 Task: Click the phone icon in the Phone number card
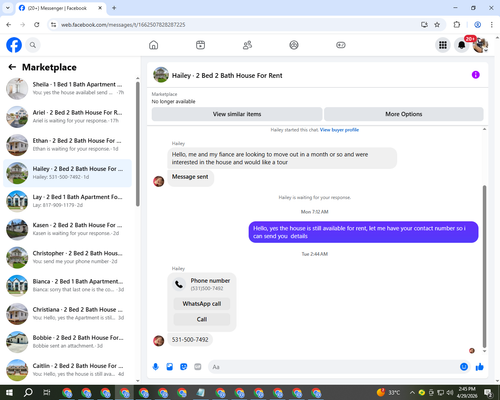[179, 284]
